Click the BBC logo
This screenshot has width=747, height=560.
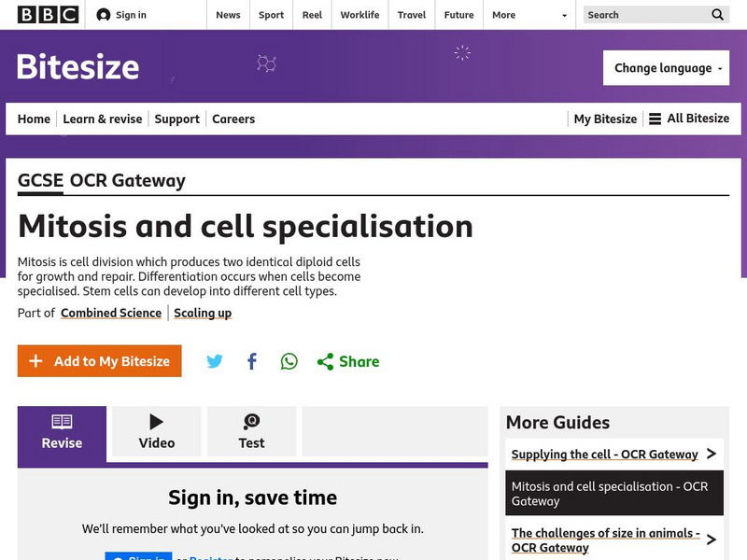point(48,15)
